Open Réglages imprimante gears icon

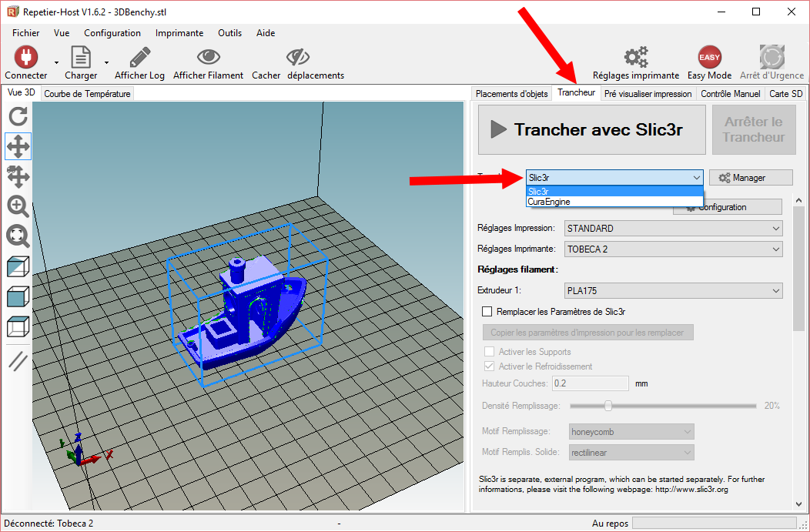635,57
